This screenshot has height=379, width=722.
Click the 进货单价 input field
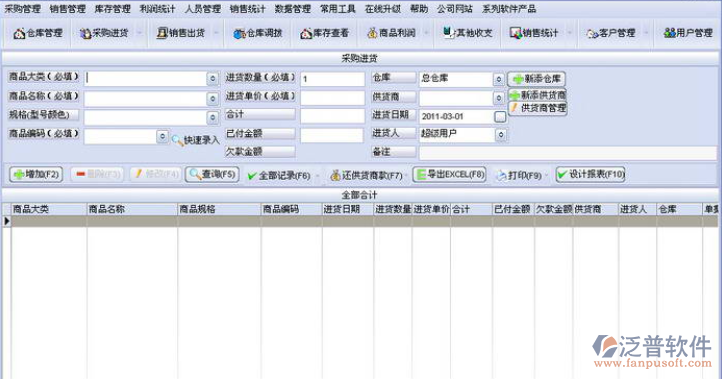tap(332, 98)
